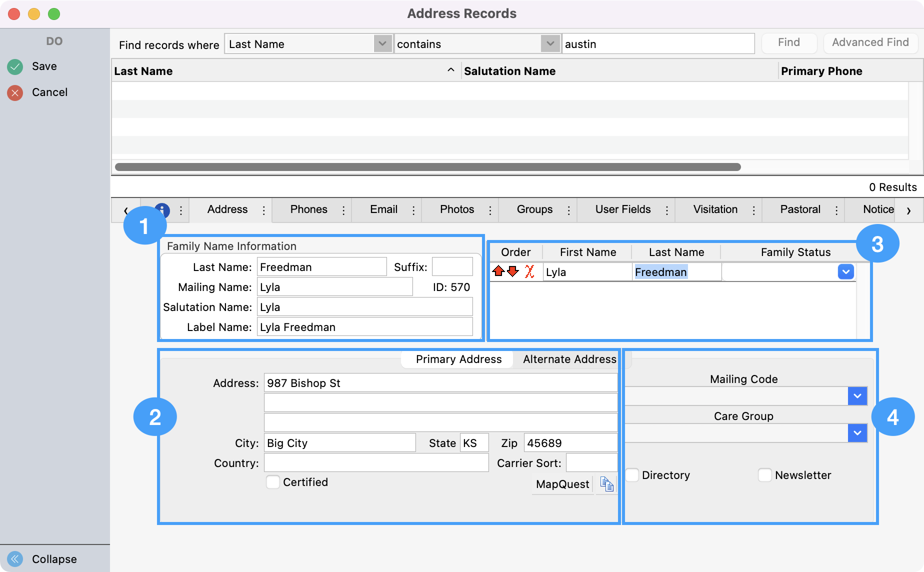This screenshot has height=572, width=924.
Task: Move Lyla up with red up arrow
Action: coord(498,271)
